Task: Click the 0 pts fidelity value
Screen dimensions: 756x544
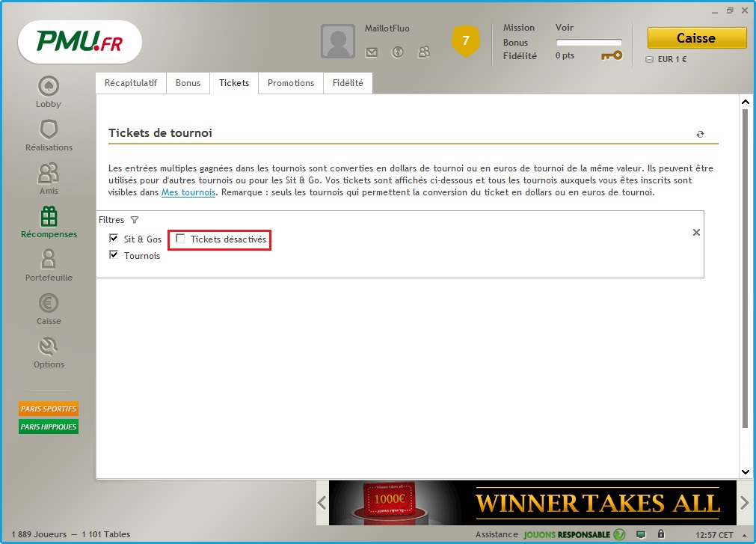Action: (x=565, y=55)
